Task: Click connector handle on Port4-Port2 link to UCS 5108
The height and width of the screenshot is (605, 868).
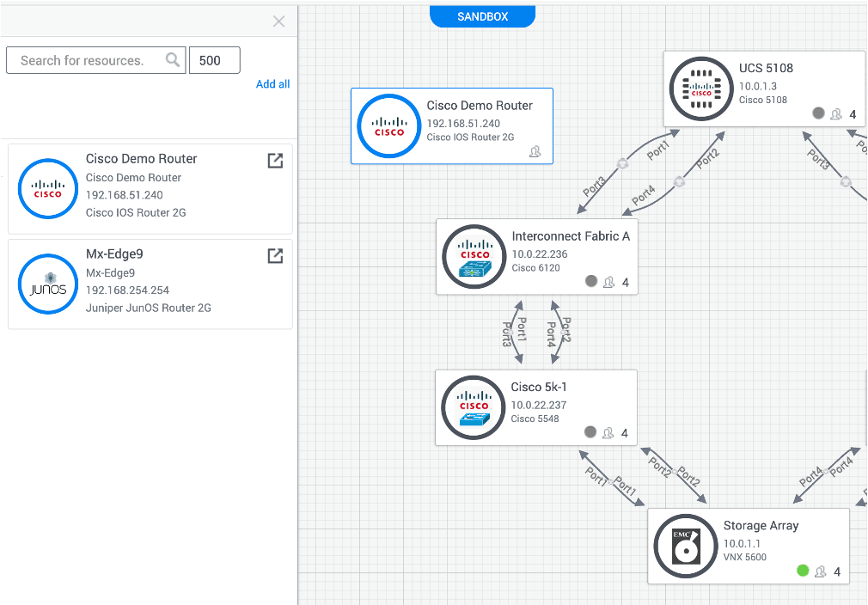Action: [x=679, y=181]
